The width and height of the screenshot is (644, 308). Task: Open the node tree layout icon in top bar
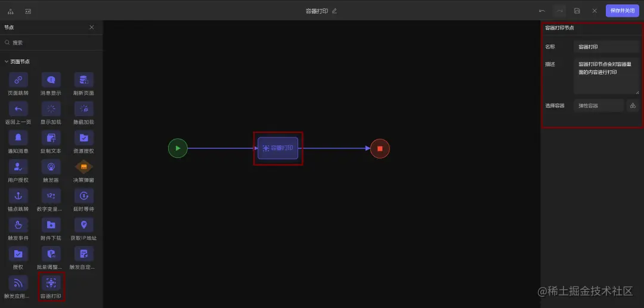point(11,11)
